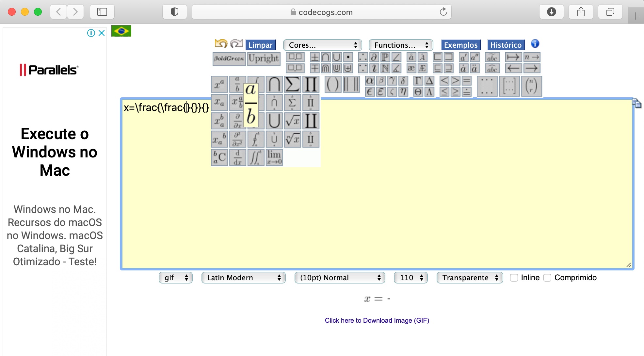Copy equation using icon beside editor
Screen dimensions: 644x356
636,103
